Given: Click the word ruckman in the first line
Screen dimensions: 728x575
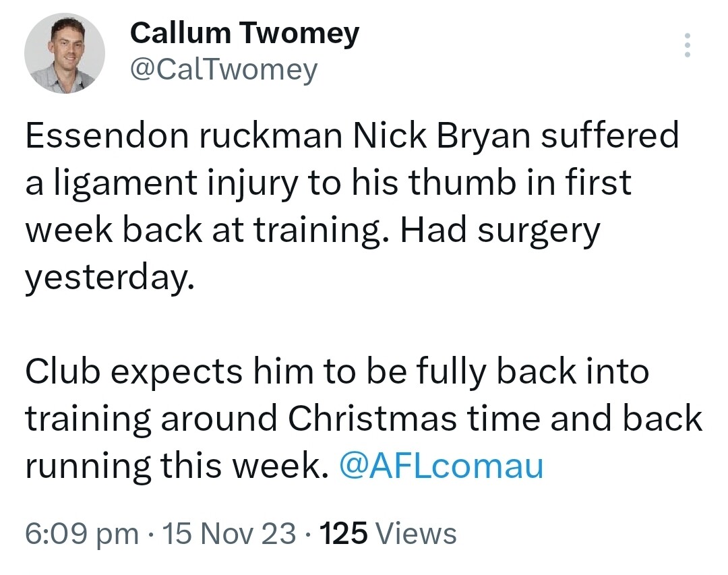Looking at the screenshot, I should click(272, 135).
